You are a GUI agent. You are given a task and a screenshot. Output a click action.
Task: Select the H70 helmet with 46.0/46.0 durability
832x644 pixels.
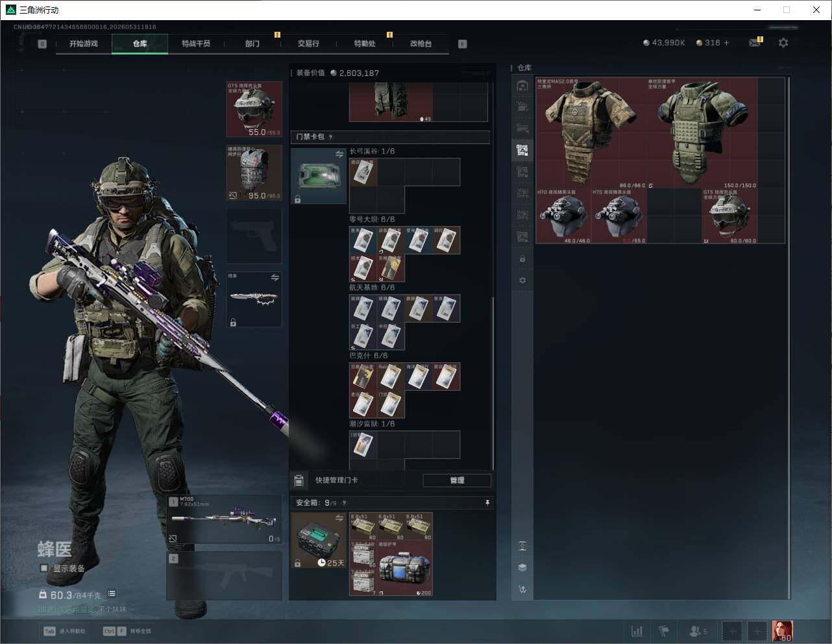pyautogui.click(x=563, y=216)
